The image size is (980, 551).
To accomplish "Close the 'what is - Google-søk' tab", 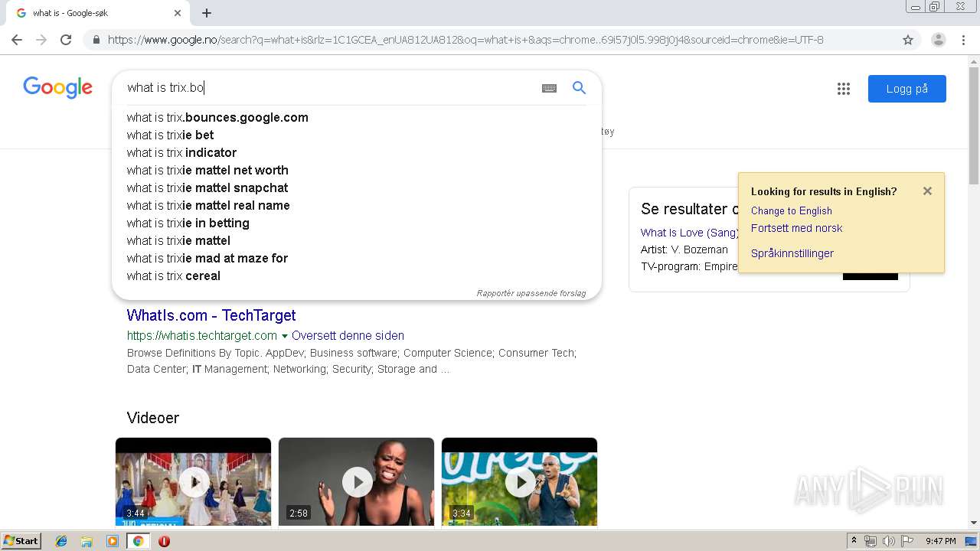I will (x=178, y=13).
